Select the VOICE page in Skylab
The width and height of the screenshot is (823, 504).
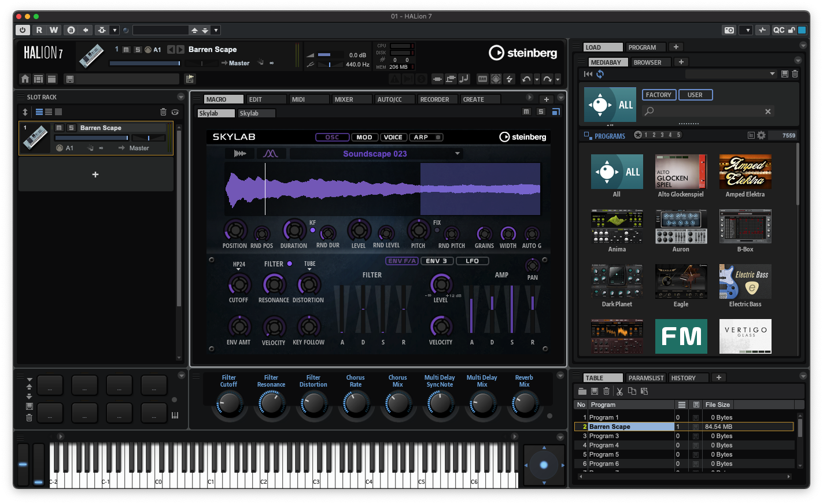(393, 137)
